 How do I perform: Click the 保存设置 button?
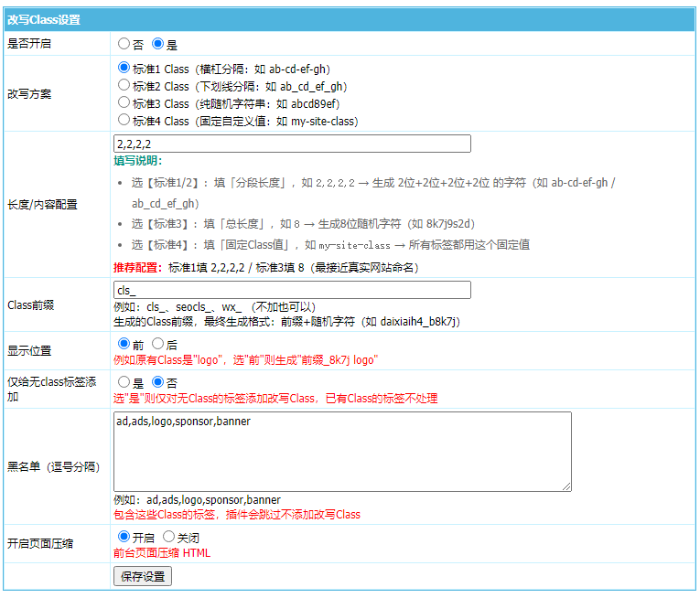143,576
